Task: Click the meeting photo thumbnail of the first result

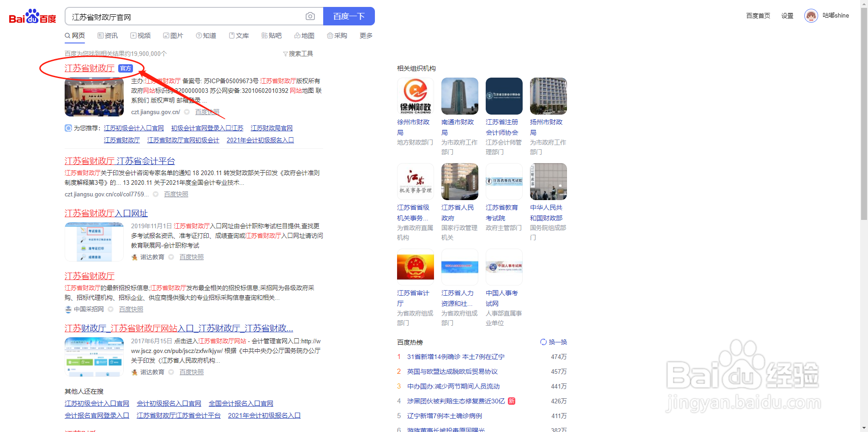Action: (x=94, y=97)
